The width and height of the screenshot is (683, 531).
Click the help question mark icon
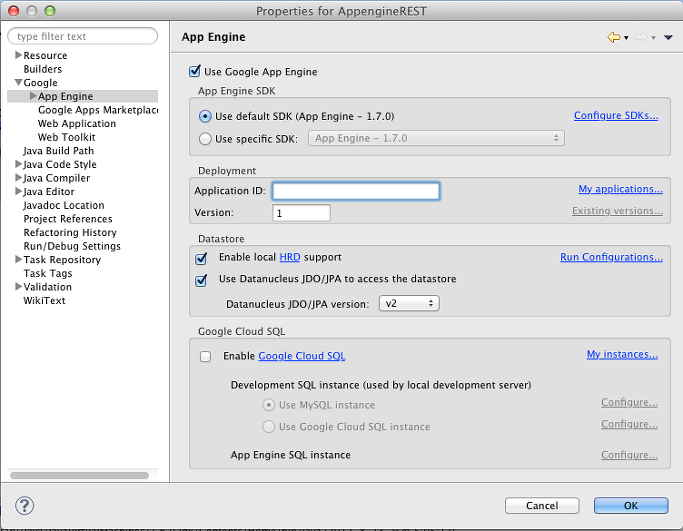pyautogui.click(x=24, y=506)
